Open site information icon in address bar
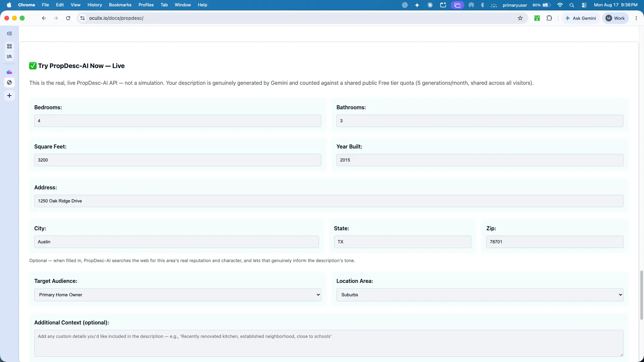 (x=83, y=18)
